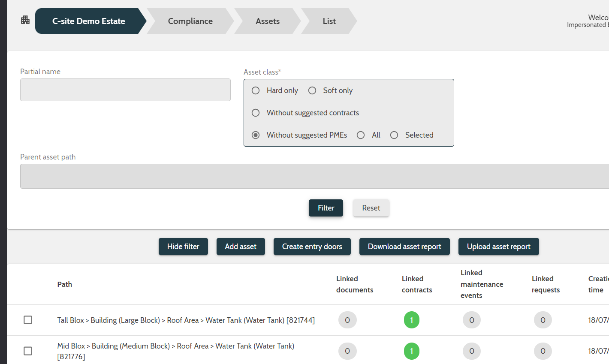Open the Assets breadcrumb section
This screenshot has width=609, height=364.
click(x=268, y=21)
